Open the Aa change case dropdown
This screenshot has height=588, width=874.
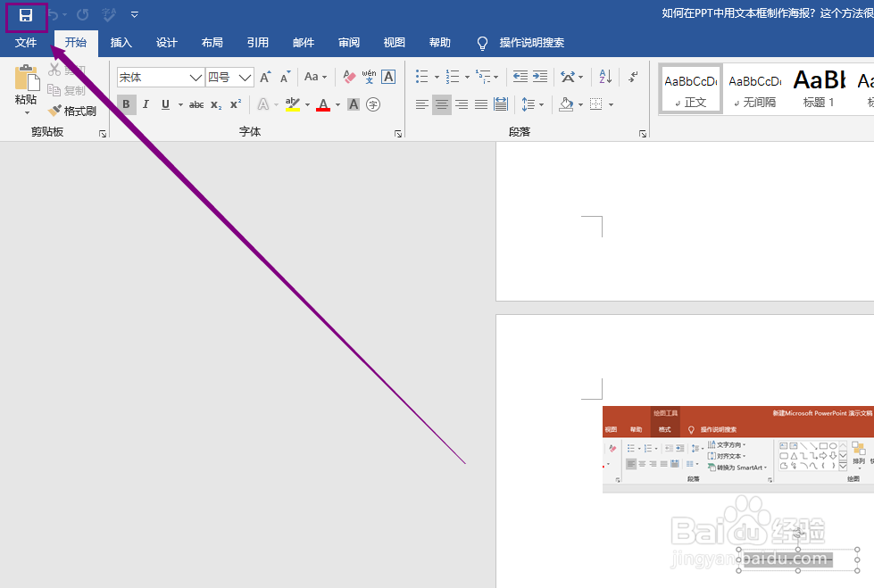tap(315, 77)
